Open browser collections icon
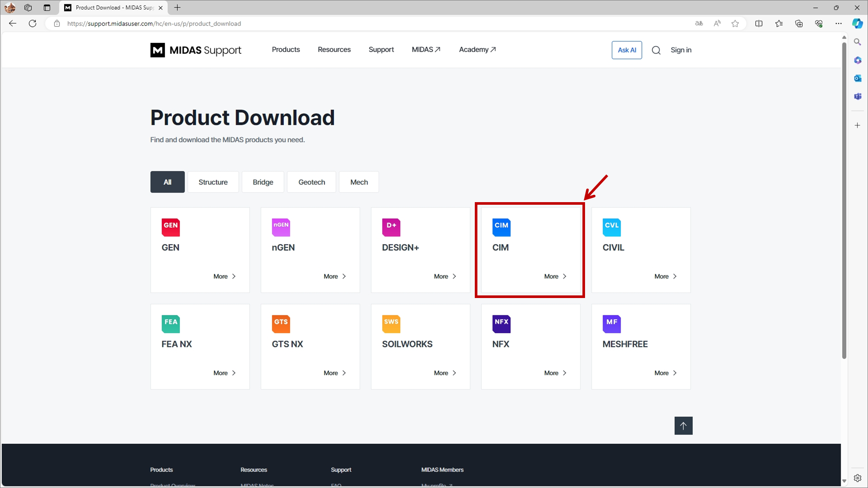The height and width of the screenshot is (488, 868). (799, 23)
